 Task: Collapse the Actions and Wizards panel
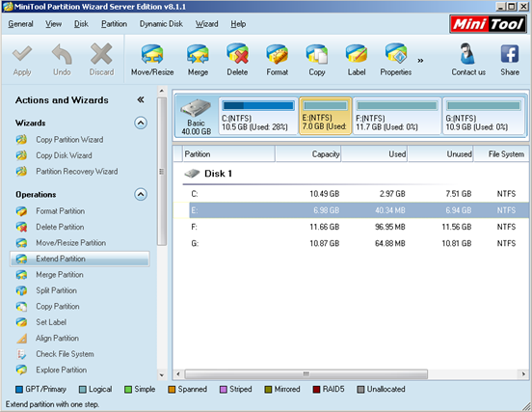(x=141, y=99)
